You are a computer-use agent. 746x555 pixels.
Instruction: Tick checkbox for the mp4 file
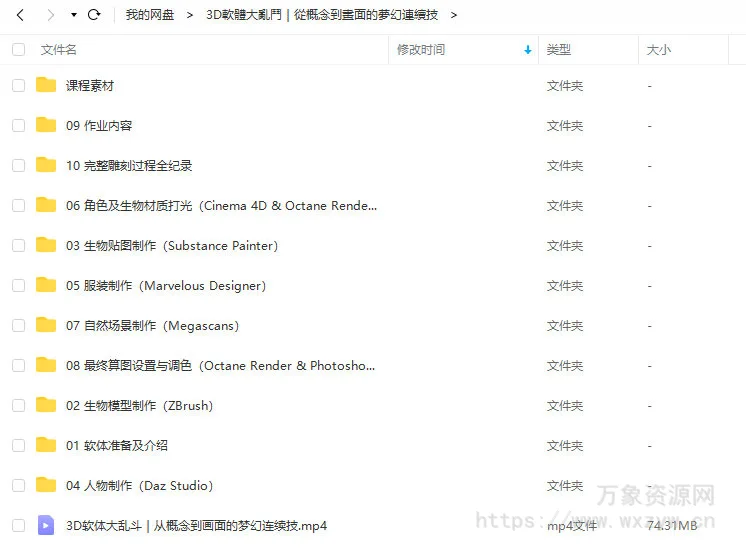[18, 525]
